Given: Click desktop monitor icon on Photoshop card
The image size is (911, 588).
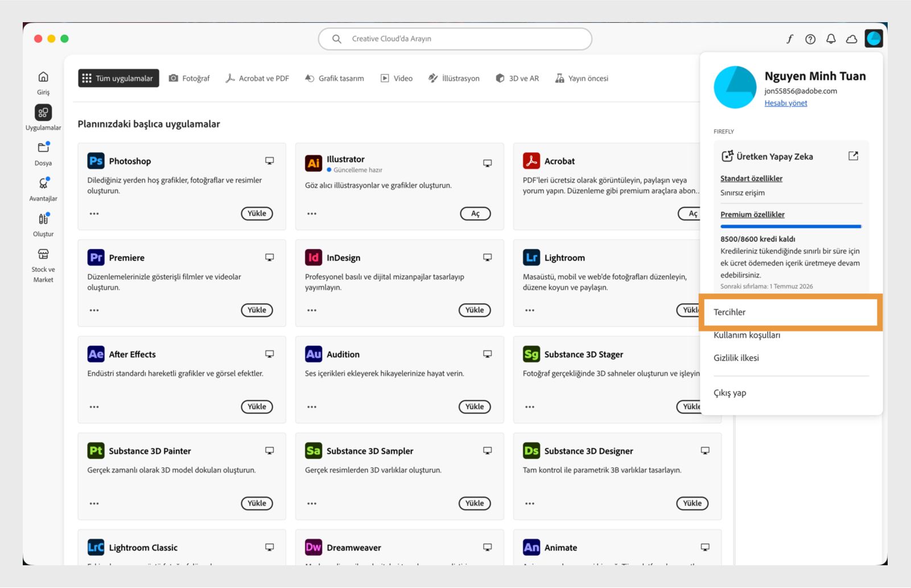Looking at the screenshot, I should pyautogui.click(x=270, y=161).
